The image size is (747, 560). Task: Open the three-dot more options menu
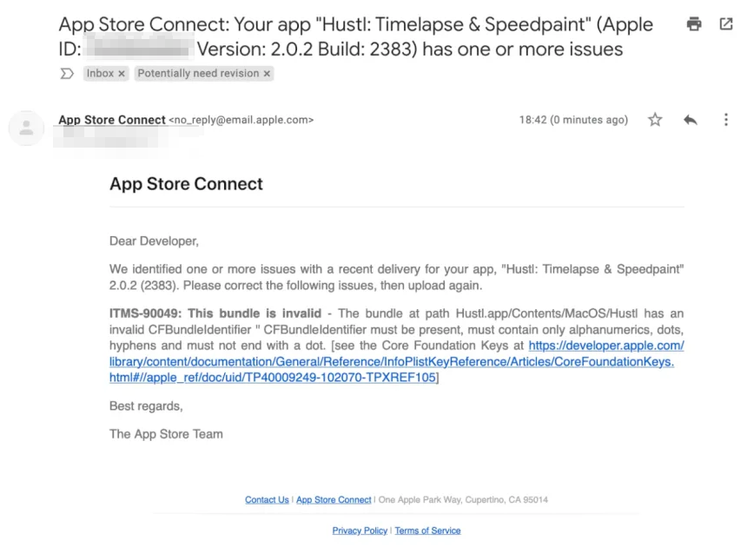(x=725, y=120)
